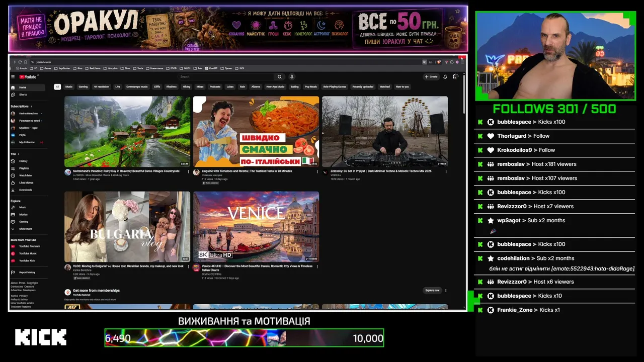Open options for Switzerland's Paradise video
This screenshot has width=644, height=362.
(188, 171)
